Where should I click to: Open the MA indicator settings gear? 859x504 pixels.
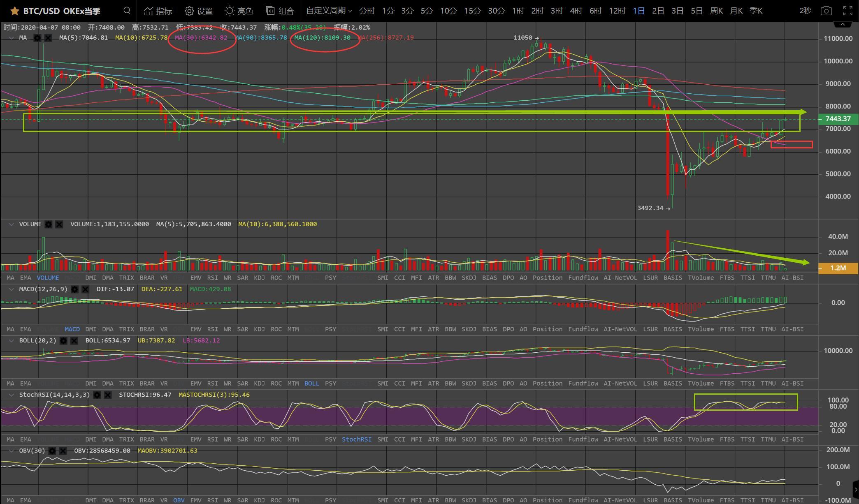(x=37, y=38)
